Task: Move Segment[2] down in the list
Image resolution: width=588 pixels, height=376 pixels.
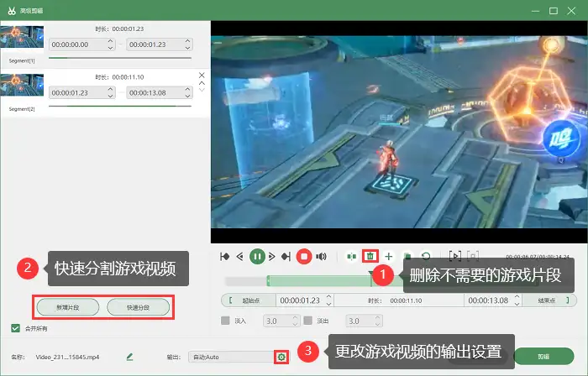Action: pyautogui.click(x=202, y=90)
